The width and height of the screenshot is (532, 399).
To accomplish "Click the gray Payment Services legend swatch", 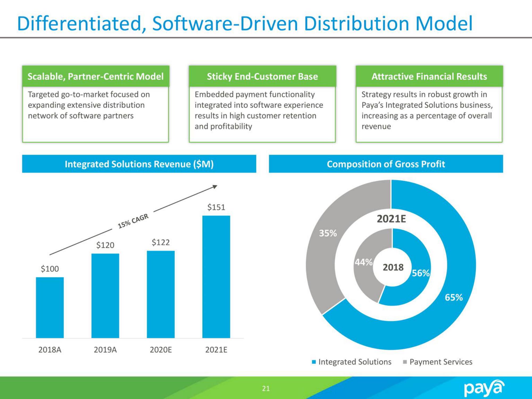I will (405, 362).
